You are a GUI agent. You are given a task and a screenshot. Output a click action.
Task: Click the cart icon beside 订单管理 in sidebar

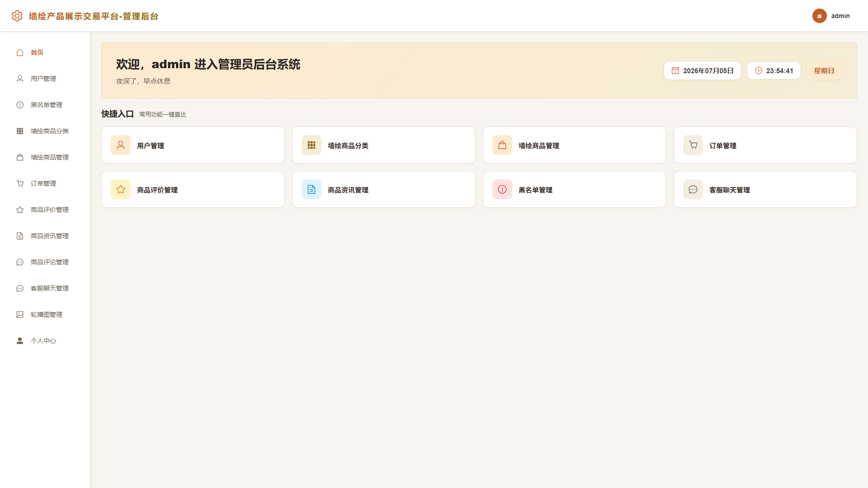[x=20, y=183]
